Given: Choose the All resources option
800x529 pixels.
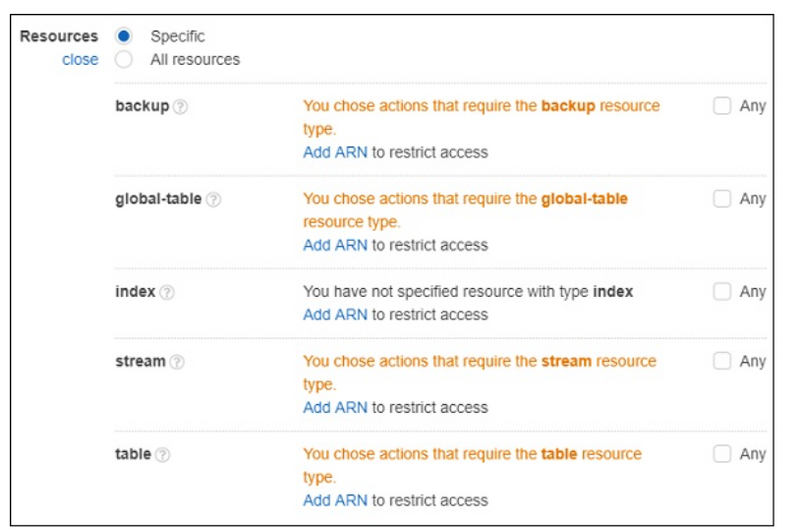Looking at the screenshot, I should (124, 59).
